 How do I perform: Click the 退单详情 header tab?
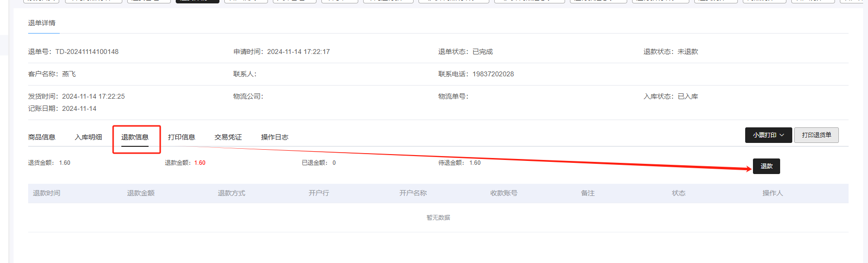(x=42, y=23)
